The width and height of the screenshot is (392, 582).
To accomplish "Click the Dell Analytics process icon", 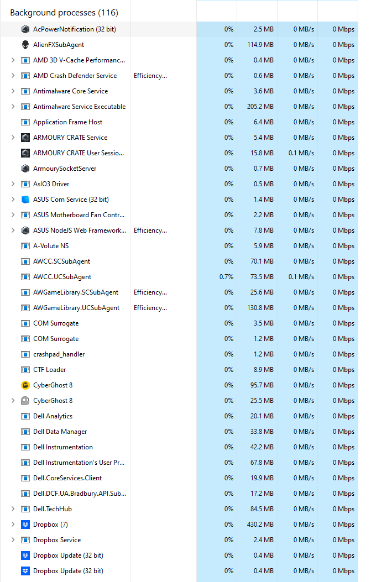I will (x=25, y=416).
